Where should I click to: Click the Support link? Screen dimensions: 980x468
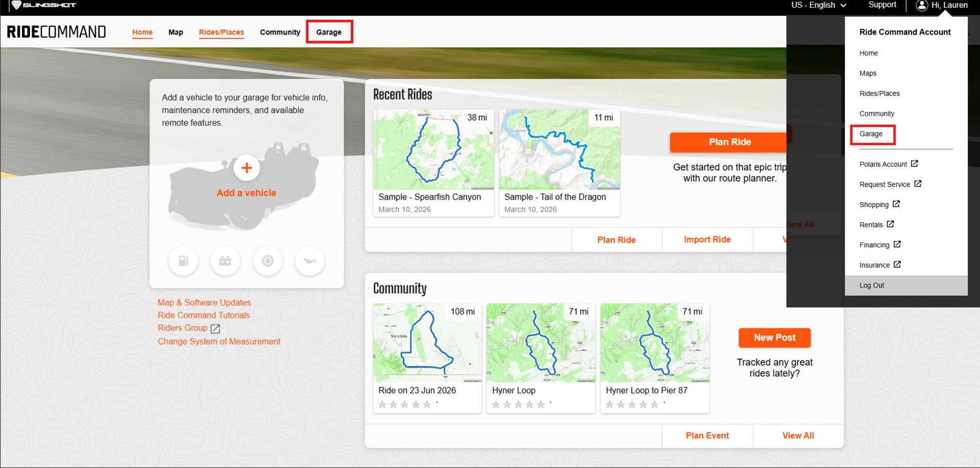882,5
